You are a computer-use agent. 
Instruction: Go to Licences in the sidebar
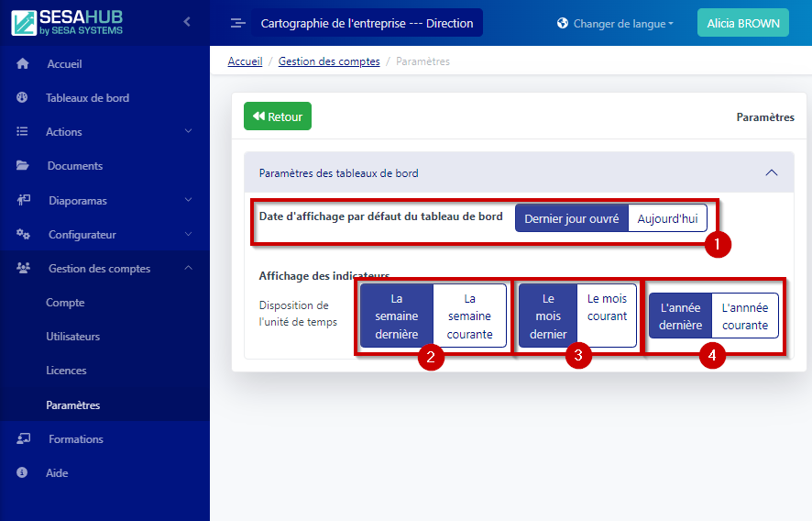pyautogui.click(x=66, y=371)
